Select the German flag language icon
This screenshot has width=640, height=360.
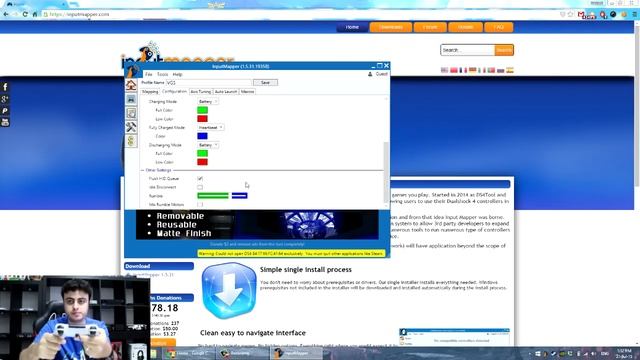[473, 70]
